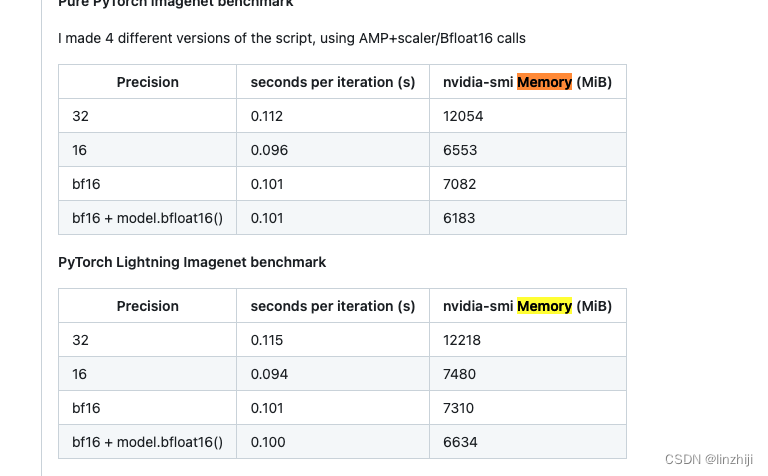This screenshot has width=768, height=476.
Task: Click the orange highlighted Memory word
Action: [544, 82]
